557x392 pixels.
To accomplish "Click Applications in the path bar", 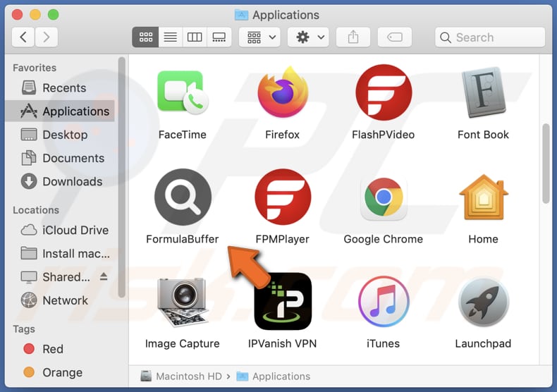I will 274,376.
